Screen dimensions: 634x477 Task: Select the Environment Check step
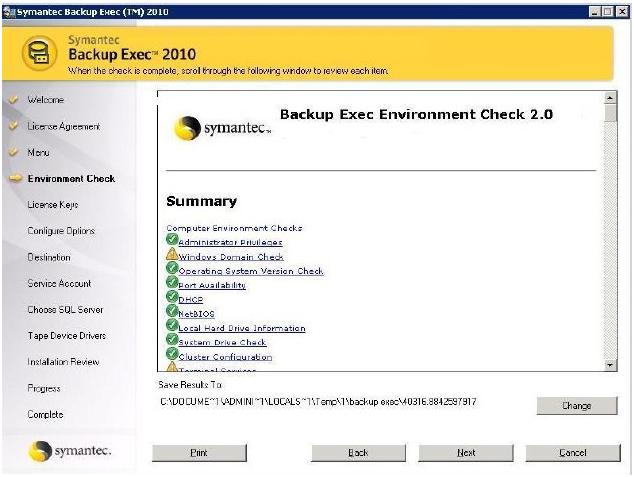[71, 179]
